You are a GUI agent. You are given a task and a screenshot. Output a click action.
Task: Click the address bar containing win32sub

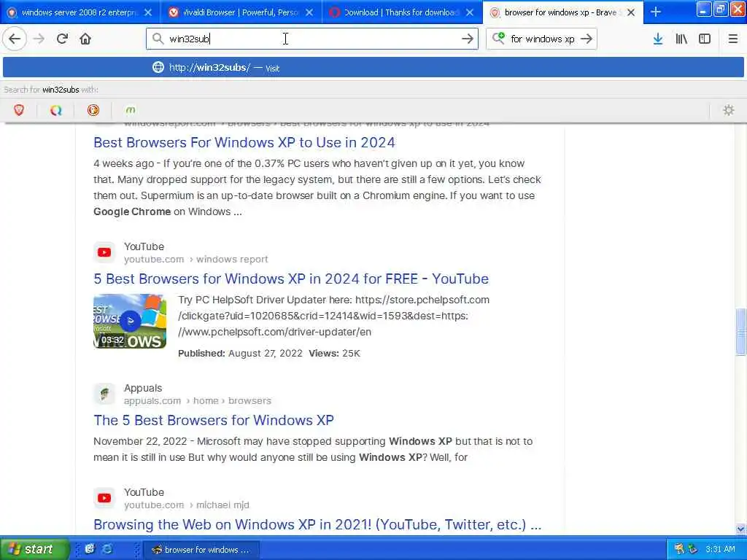click(312, 39)
